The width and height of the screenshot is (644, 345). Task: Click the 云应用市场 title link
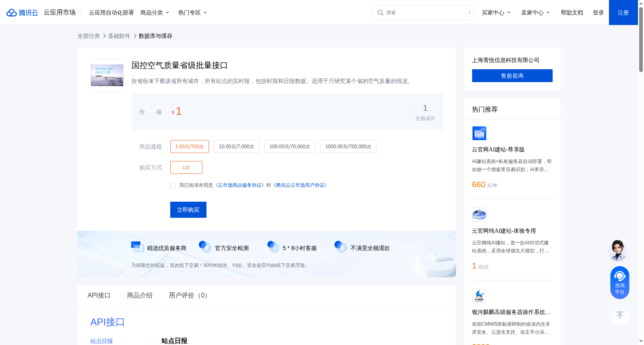[x=60, y=12]
